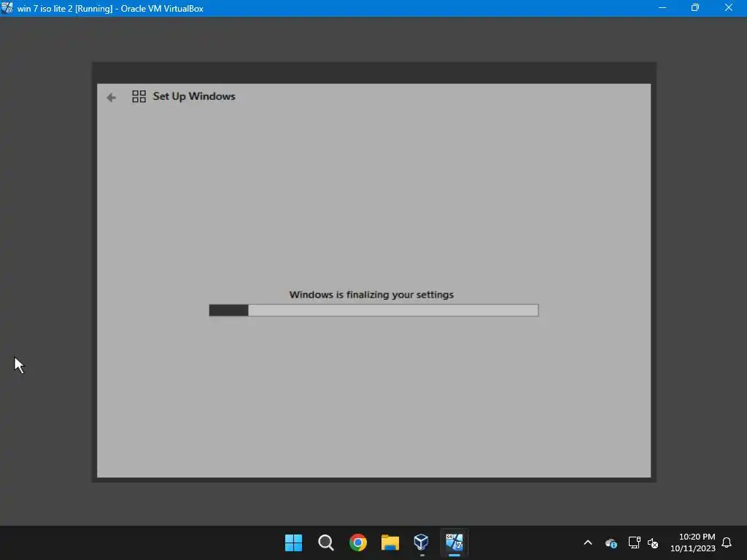Expand hidden system tray icons
Screen dimensions: 747x560
pos(588,542)
